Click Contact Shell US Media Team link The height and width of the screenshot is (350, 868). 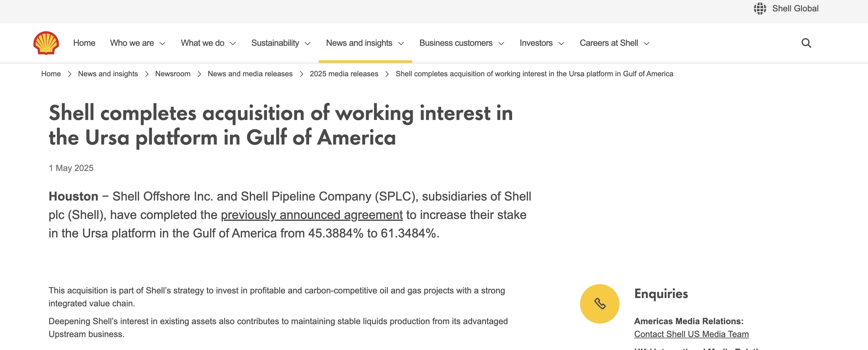pos(691,334)
